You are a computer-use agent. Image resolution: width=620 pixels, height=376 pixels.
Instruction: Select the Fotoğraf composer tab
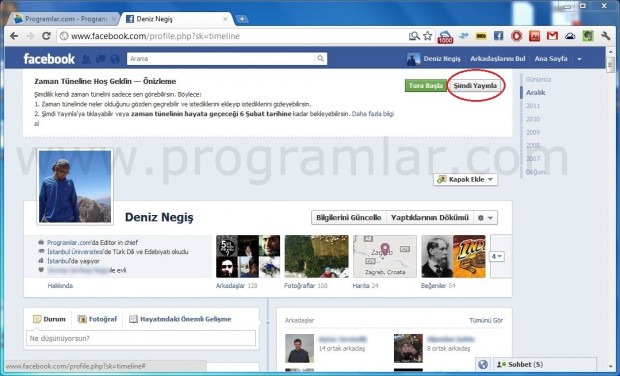point(98,319)
